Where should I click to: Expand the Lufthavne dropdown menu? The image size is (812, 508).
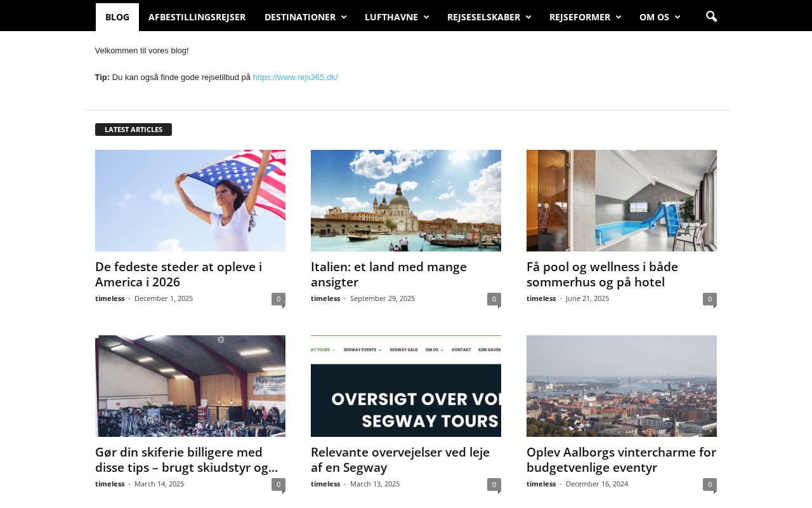pyautogui.click(x=396, y=17)
